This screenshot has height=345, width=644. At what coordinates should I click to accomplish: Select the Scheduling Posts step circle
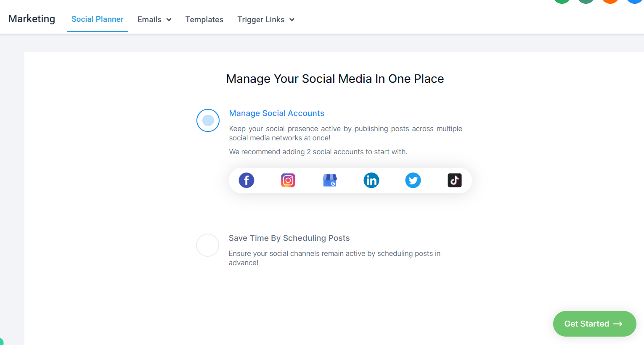208,245
